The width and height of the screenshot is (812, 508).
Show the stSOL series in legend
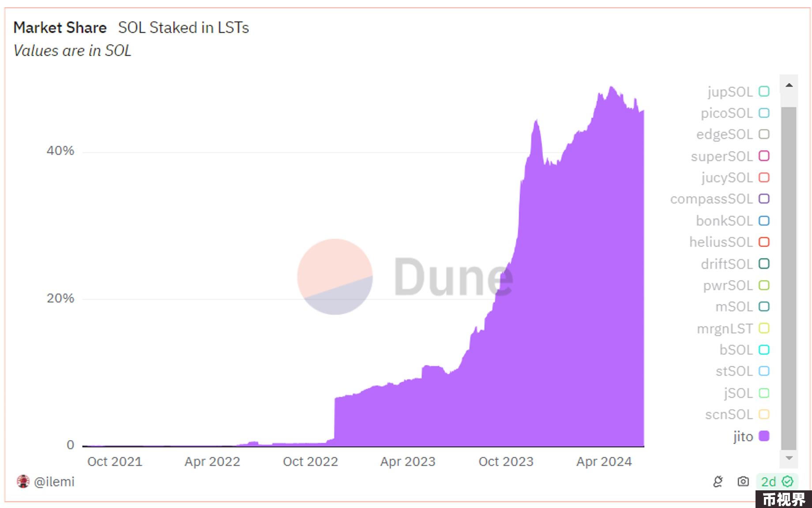point(743,371)
